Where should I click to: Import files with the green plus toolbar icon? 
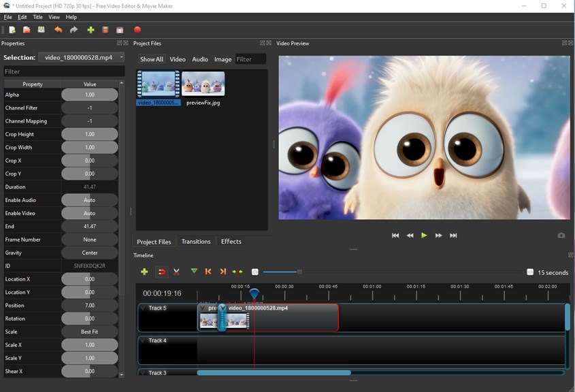pos(91,30)
